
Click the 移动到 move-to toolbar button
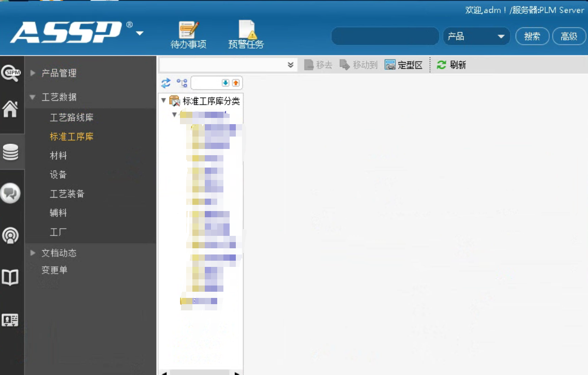(x=358, y=65)
